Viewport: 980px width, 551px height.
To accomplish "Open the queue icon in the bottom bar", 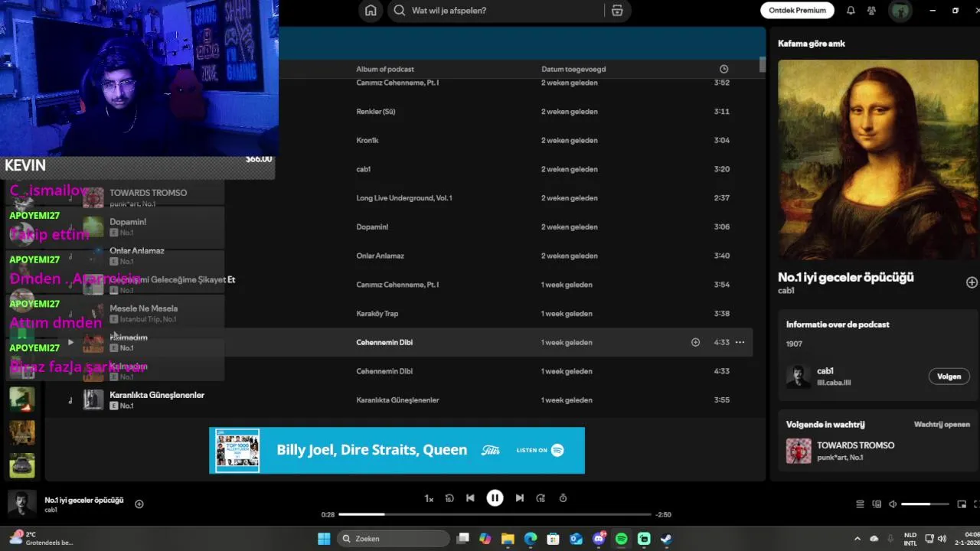I will coord(860,504).
